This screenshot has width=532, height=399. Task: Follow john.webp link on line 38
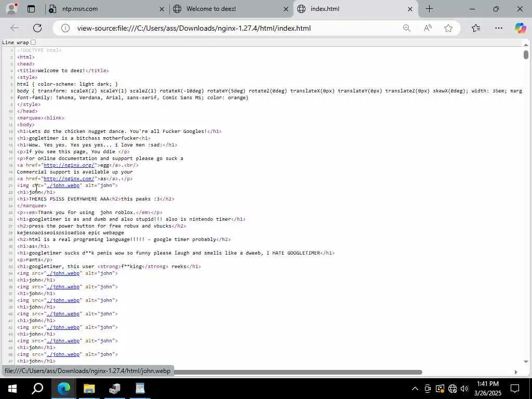pos(63,300)
